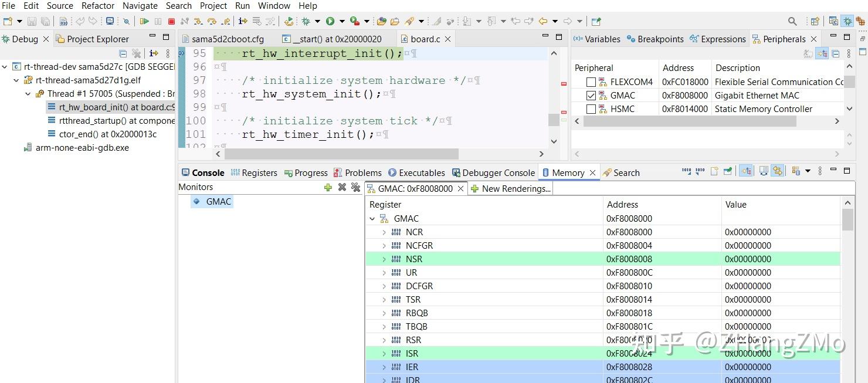This screenshot has width=868, height=383.
Task: Click the editor horizontal scrollbar
Action: coord(341,154)
